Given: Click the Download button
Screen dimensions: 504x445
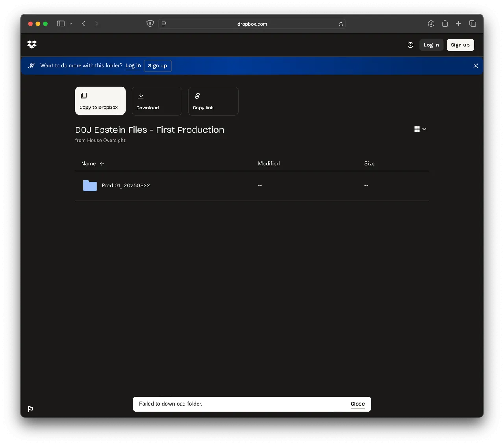Looking at the screenshot, I should click(x=157, y=101).
